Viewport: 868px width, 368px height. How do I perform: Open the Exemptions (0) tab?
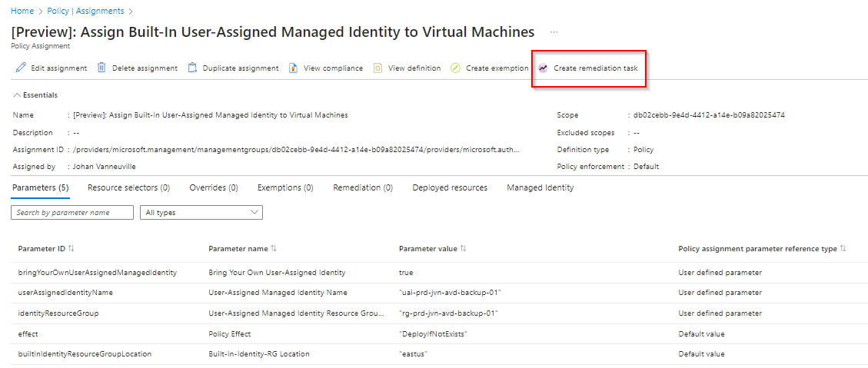(x=285, y=187)
